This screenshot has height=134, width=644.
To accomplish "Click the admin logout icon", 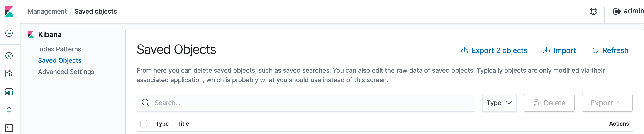I will click(x=617, y=12).
